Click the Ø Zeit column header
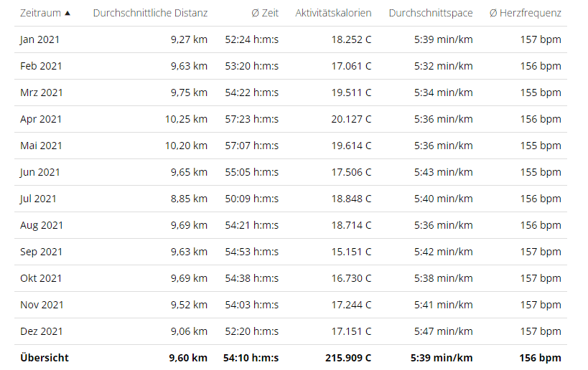This screenshot has width=588, height=370. (265, 13)
